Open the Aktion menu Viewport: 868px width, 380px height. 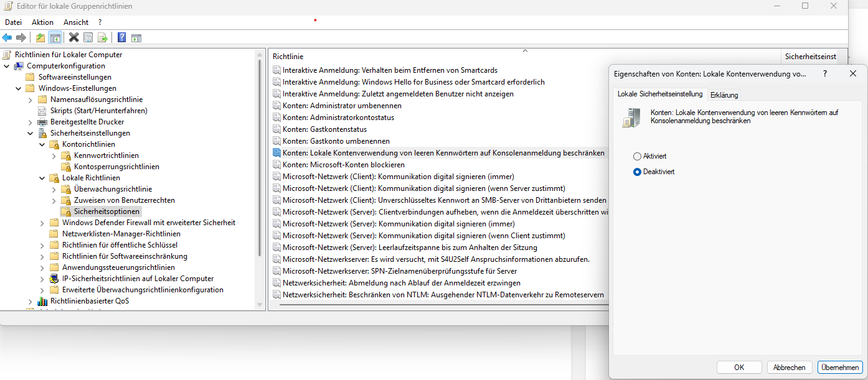coord(42,22)
